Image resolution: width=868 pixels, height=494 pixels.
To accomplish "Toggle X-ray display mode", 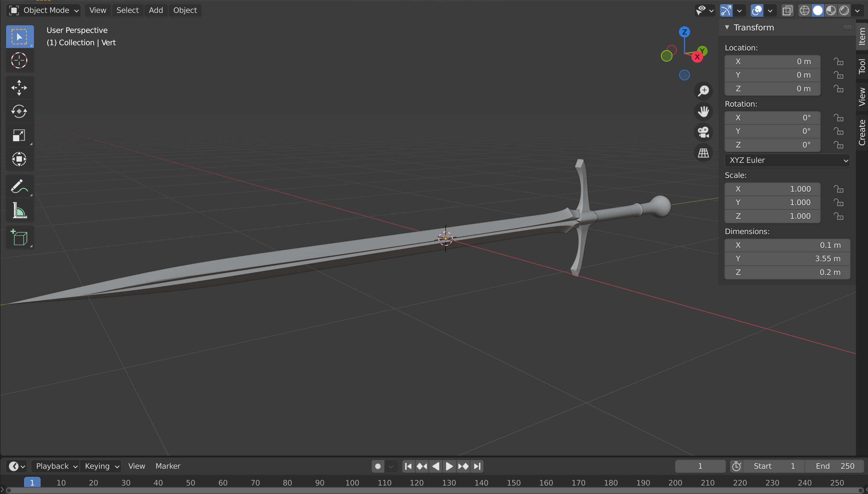I will 787,10.
